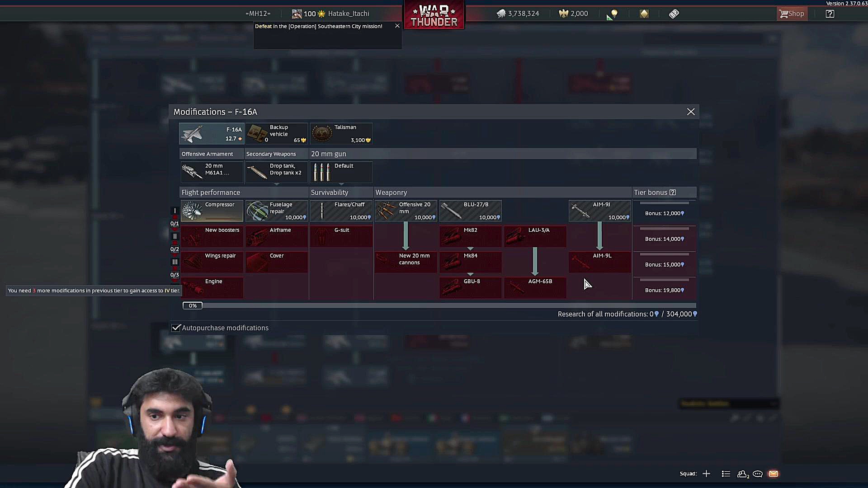Toggle Autopurchase modifications checkbox

click(176, 328)
